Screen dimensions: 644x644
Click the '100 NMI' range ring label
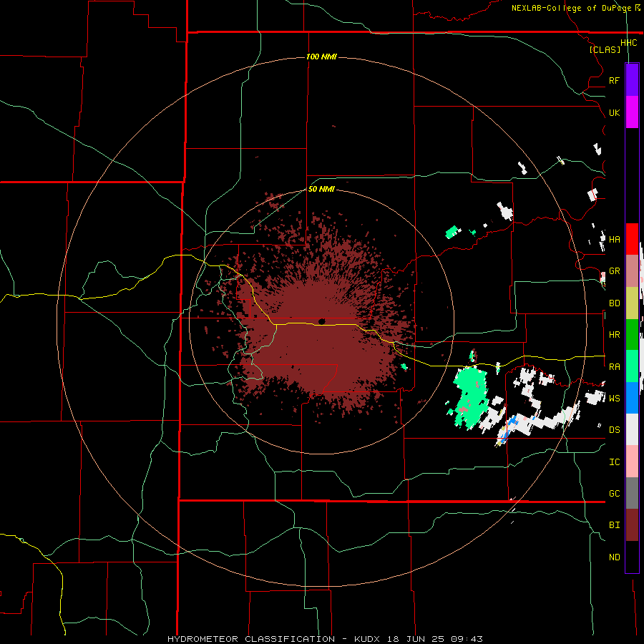tap(321, 57)
